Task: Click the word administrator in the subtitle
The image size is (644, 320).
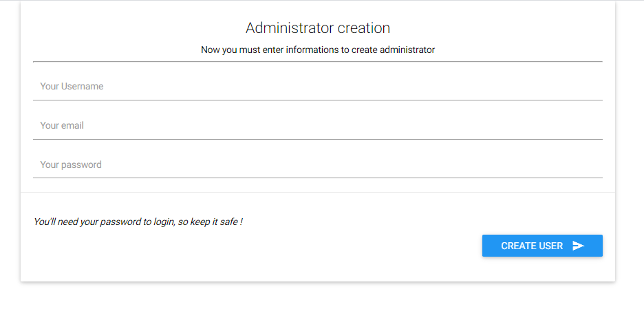Action: tap(407, 50)
